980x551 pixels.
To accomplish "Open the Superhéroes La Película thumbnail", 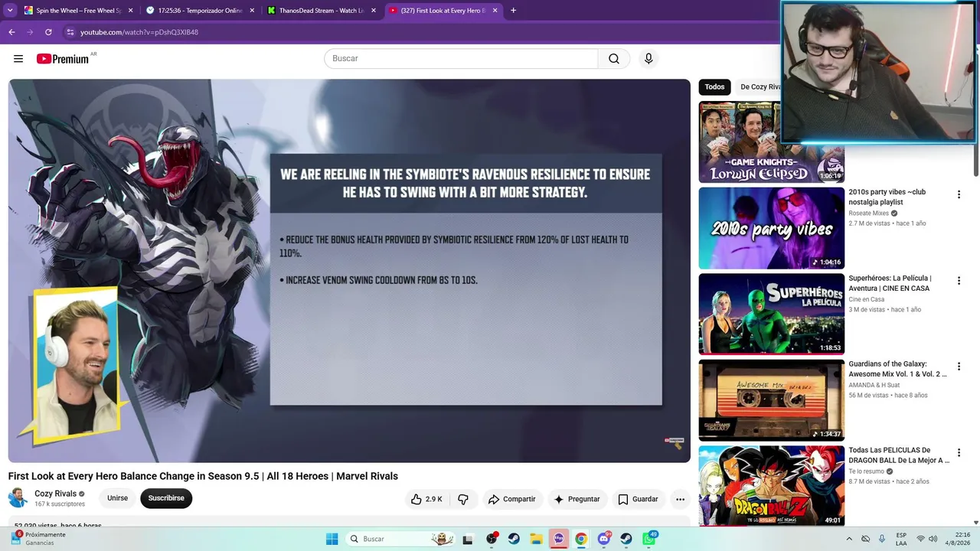I will tap(771, 314).
